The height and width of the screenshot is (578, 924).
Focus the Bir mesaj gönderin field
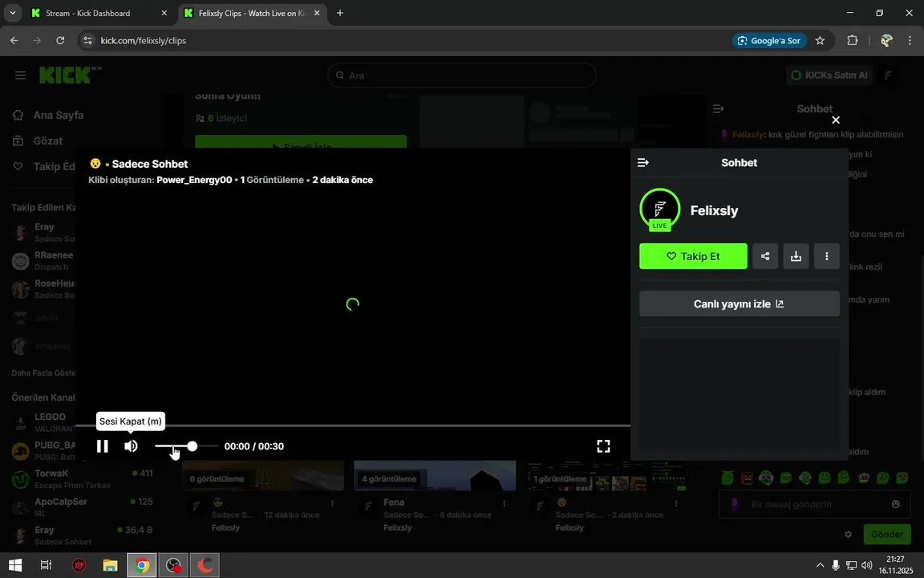[814, 504]
